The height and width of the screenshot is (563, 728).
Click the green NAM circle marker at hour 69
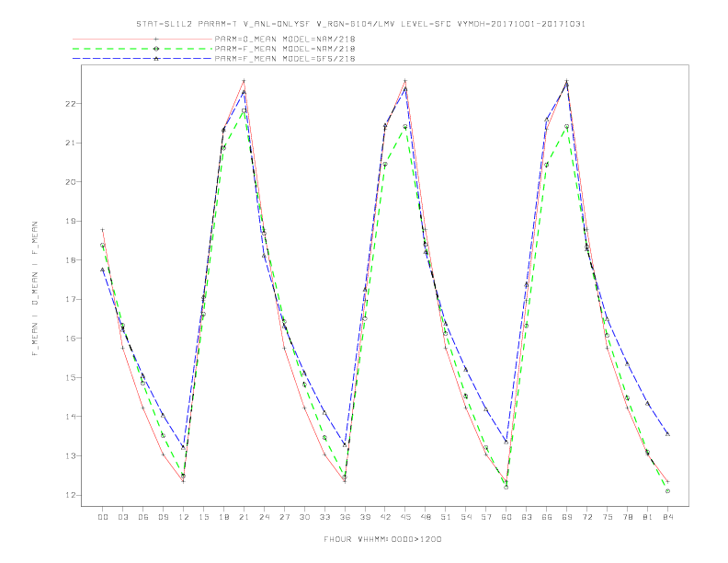567,126
